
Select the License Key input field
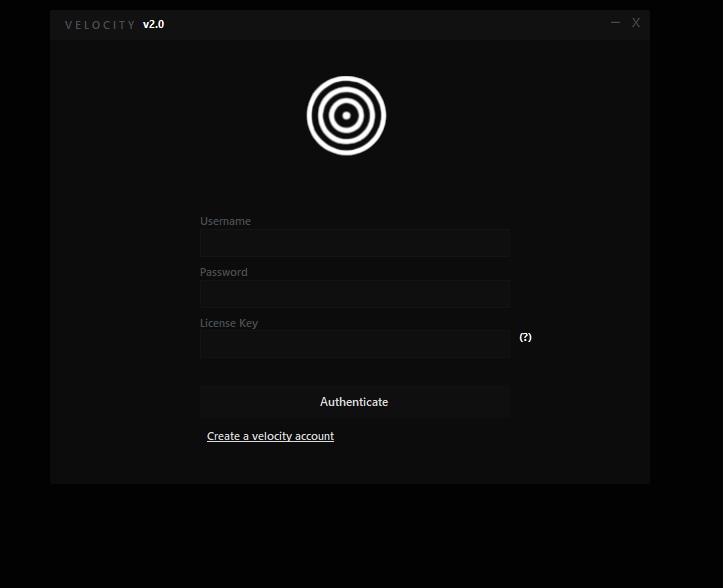tap(355, 344)
